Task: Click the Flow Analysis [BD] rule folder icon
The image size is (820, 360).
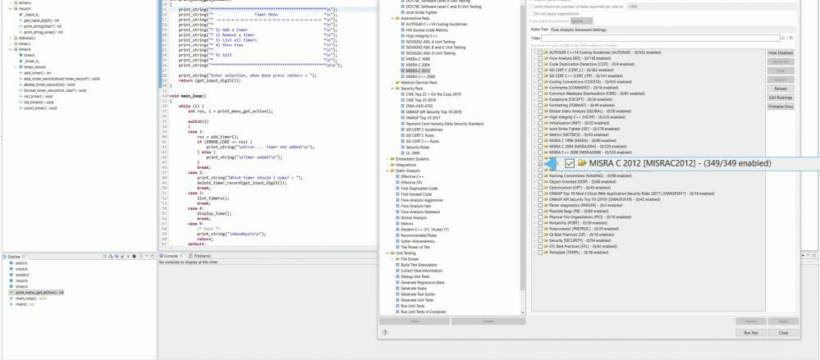Action: point(546,59)
